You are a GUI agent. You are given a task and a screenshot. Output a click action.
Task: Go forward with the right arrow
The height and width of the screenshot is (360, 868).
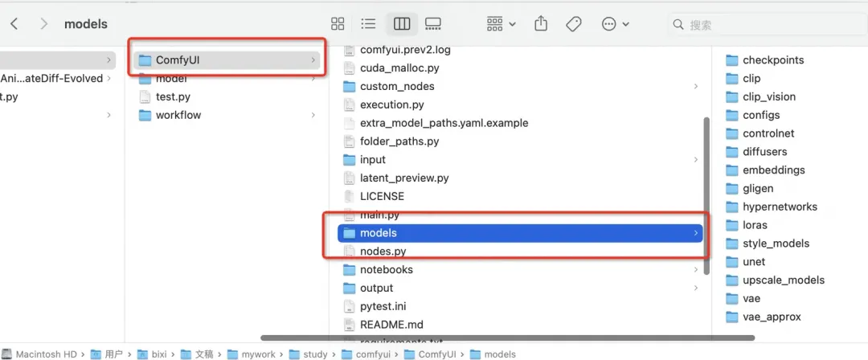(x=43, y=24)
